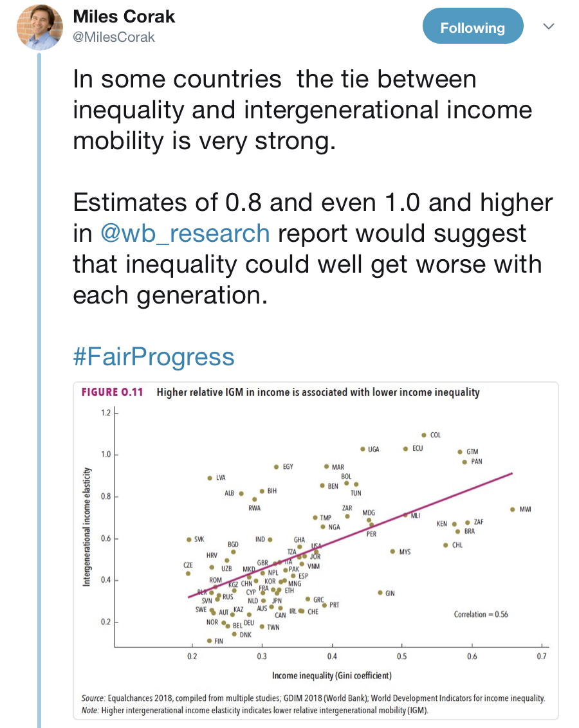Click the COL data point in chart
Viewport: 579px width, 728px height.
point(424,435)
